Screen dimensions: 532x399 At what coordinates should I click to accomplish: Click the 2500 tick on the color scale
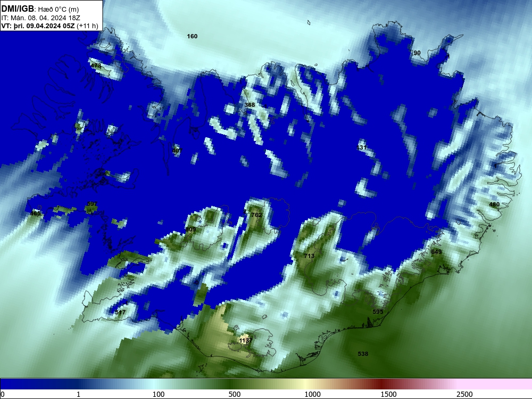(464, 394)
